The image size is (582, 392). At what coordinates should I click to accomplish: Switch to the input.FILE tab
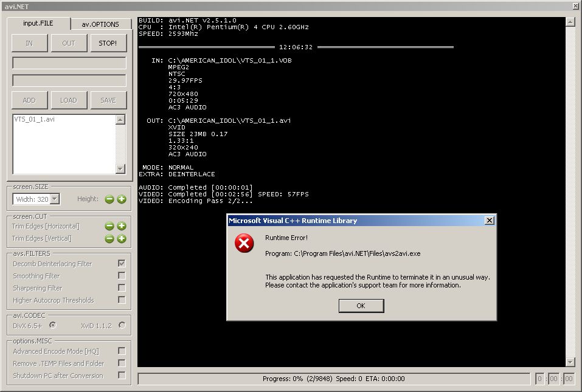pos(38,23)
